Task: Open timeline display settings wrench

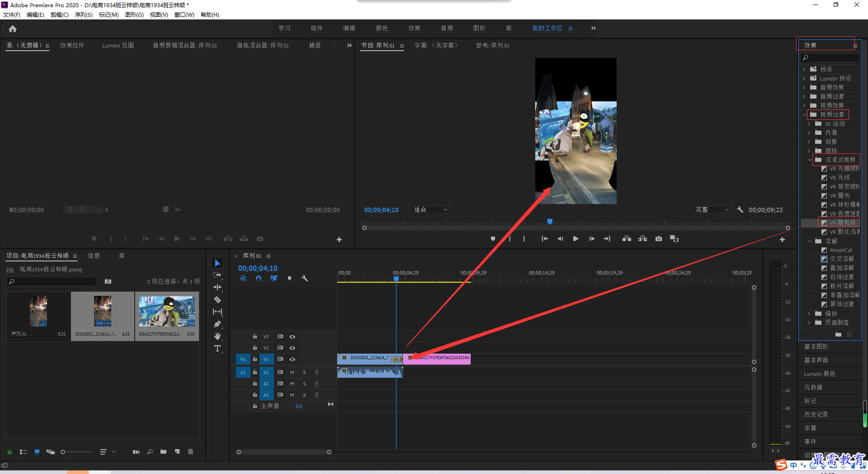Action: point(305,279)
